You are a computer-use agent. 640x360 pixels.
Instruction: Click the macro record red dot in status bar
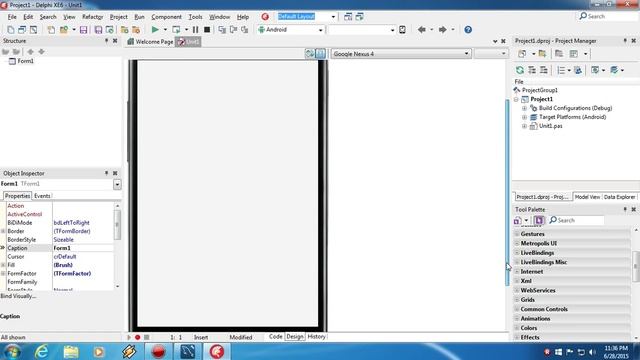point(138,338)
